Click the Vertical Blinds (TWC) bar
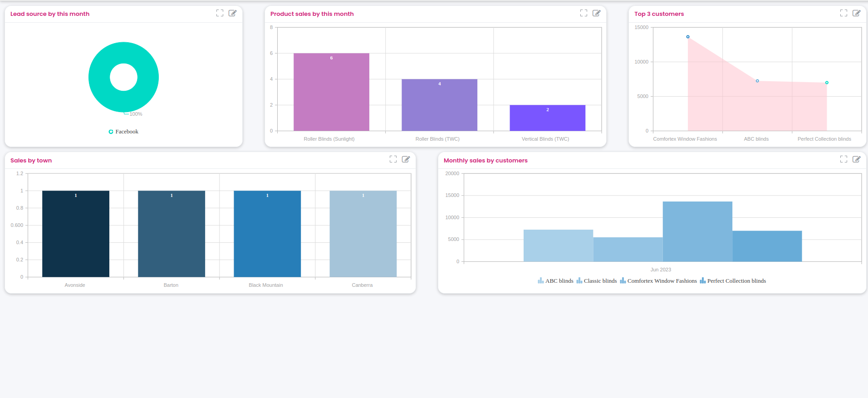Image resolution: width=868 pixels, height=398 pixels. click(547, 118)
